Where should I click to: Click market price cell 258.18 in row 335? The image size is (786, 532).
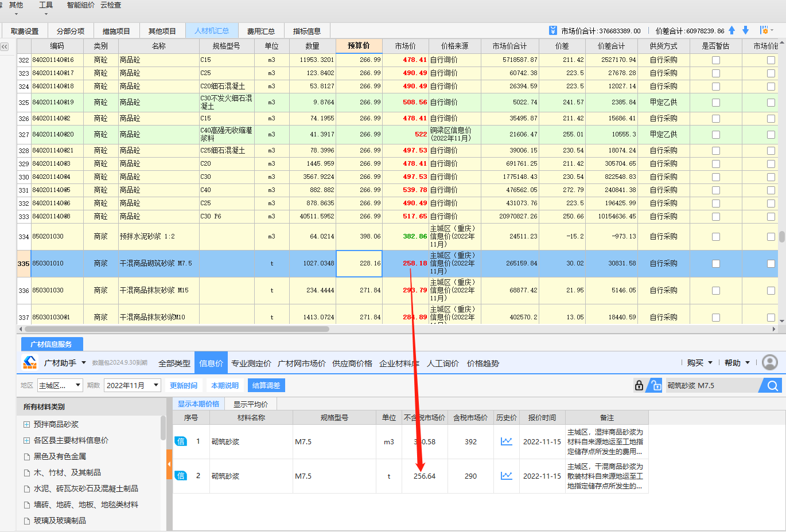pos(405,264)
